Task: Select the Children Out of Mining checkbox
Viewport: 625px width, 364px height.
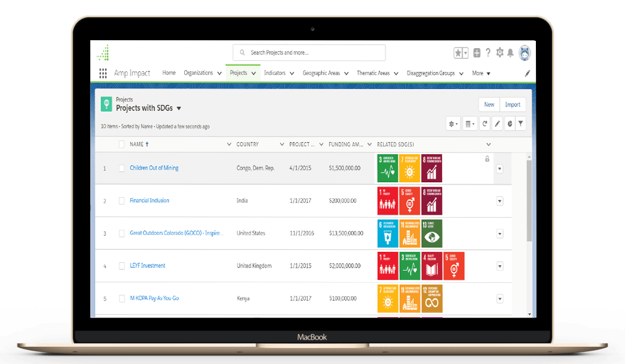Action: [x=121, y=168]
